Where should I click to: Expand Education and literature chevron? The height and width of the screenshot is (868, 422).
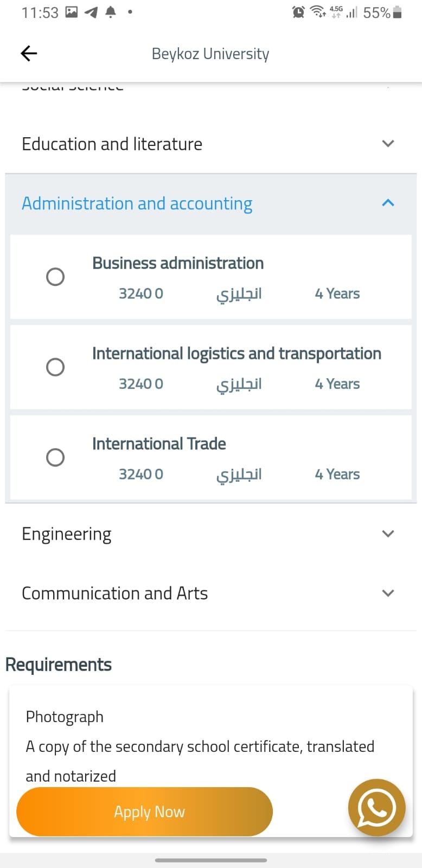(388, 144)
